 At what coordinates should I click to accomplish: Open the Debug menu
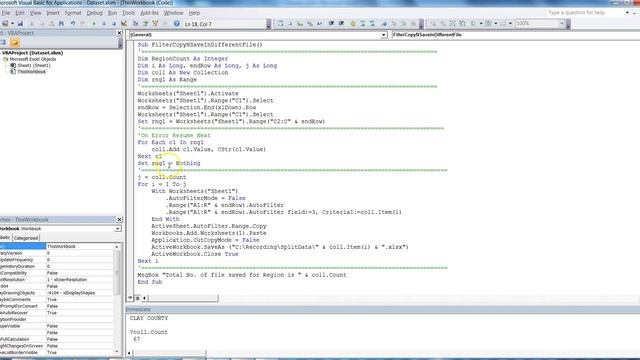tap(95, 13)
